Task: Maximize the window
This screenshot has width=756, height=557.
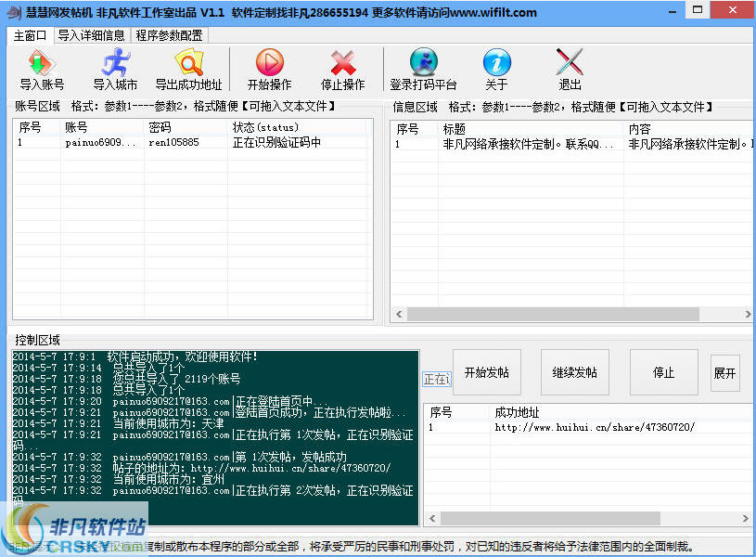Action: [x=698, y=10]
